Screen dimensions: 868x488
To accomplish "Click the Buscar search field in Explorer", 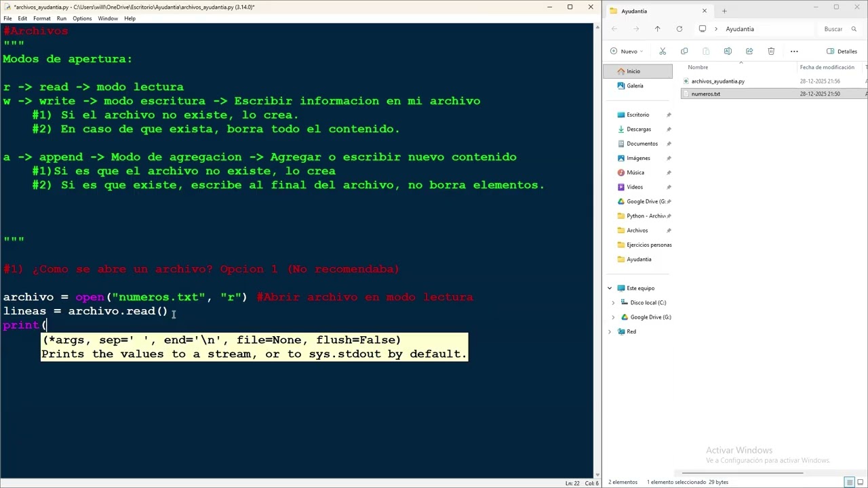I will 840,29.
